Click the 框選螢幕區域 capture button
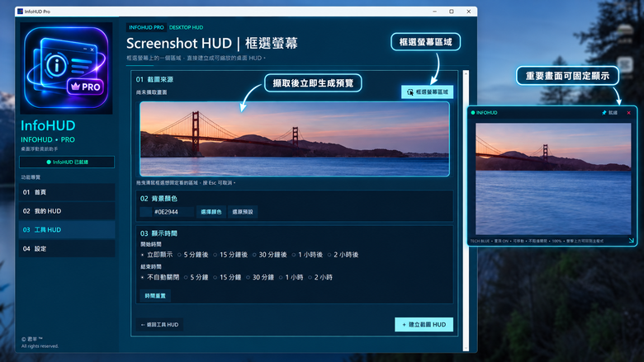 [x=427, y=92]
